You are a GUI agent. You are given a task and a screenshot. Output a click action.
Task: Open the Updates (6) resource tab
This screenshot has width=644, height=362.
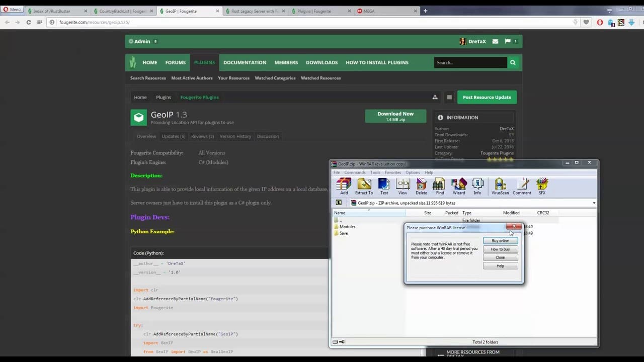pyautogui.click(x=174, y=136)
